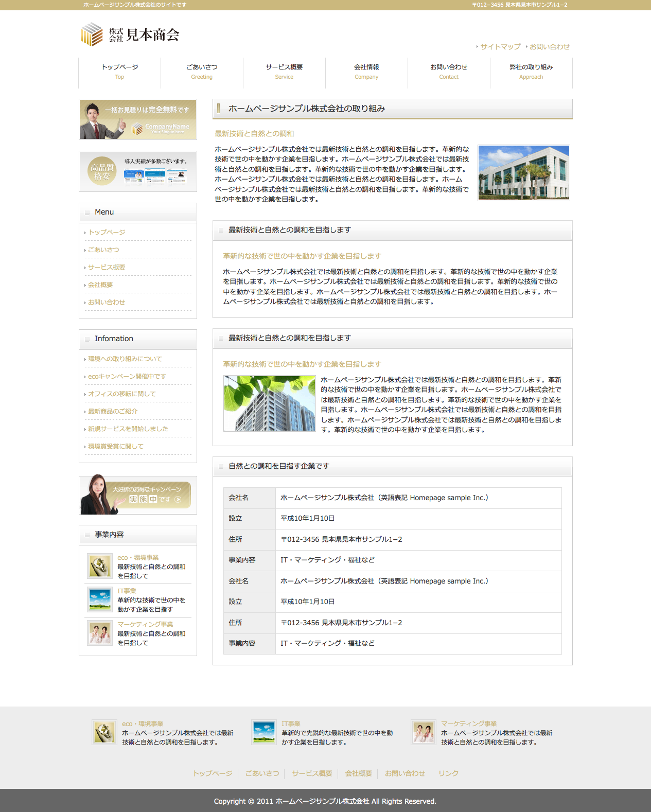Click the サイトマップ link in header

click(500, 47)
